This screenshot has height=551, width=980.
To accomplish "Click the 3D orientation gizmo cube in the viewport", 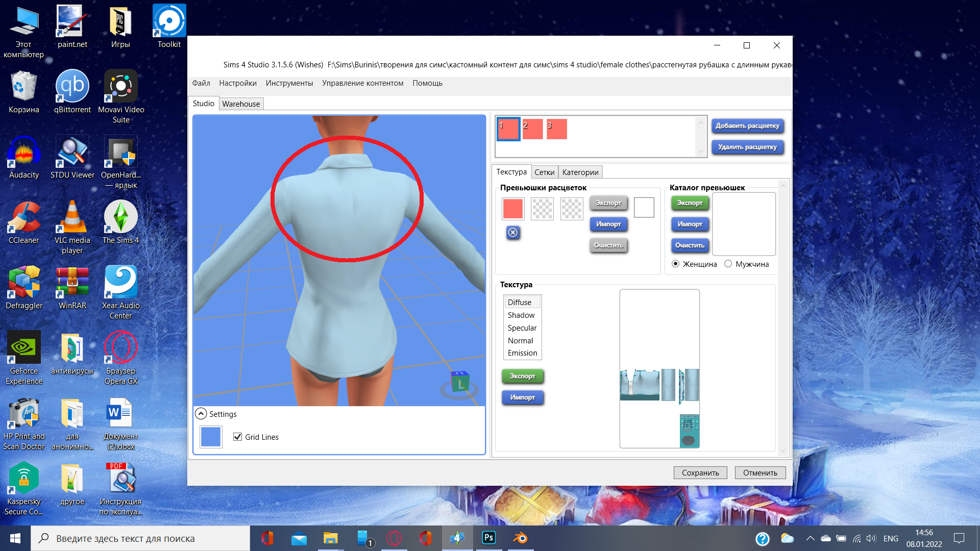I will tap(460, 383).
